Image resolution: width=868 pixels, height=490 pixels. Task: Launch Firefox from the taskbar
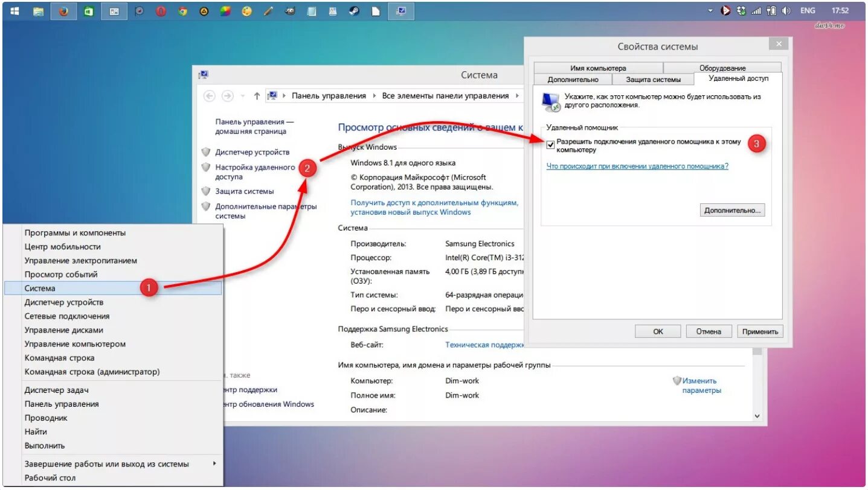point(63,11)
